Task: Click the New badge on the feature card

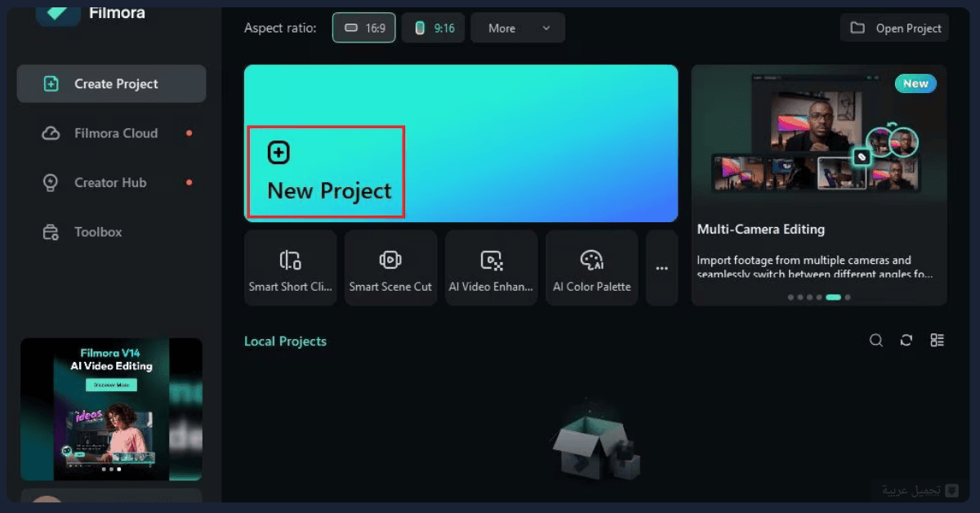Action: click(915, 83)
